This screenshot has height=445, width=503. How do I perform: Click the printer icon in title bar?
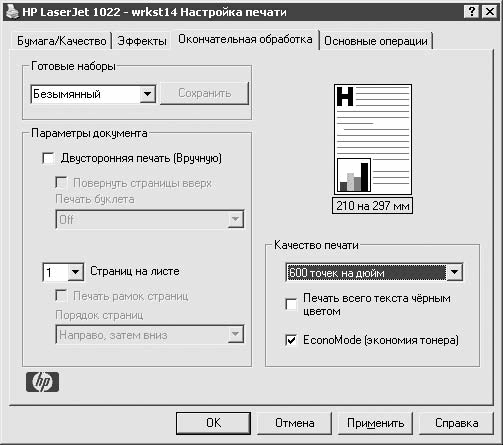(x=12, y=12)
